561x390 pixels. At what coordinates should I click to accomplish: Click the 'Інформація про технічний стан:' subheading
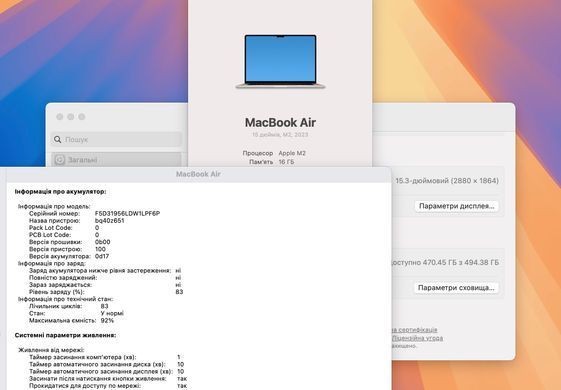pyautogui.click(x=65, y=299)
